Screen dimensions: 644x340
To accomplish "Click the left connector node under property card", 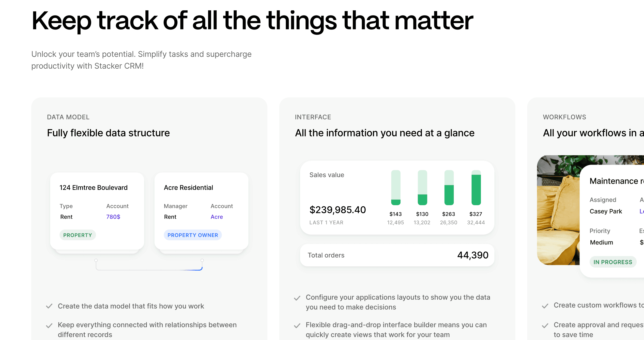I will tap(96, 261).
